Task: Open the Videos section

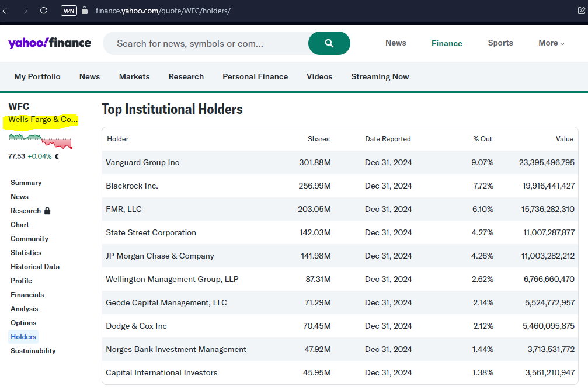Action: pyautogui.click(x=319, y=76)
